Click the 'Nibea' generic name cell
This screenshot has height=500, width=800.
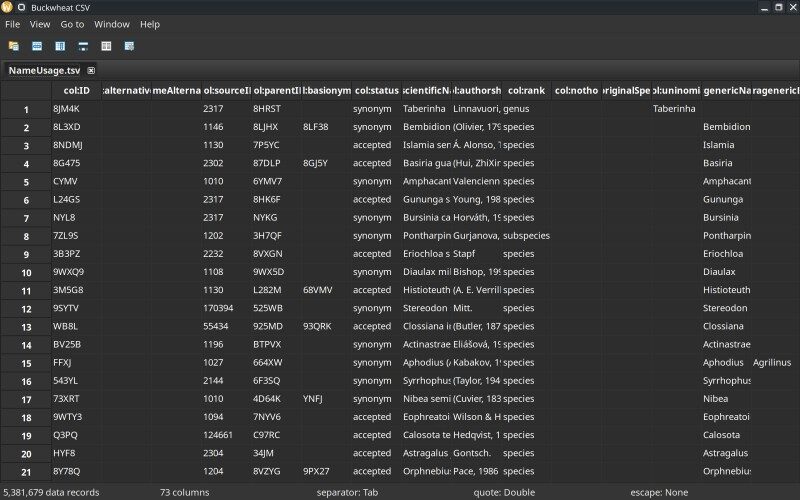point(727,398)
